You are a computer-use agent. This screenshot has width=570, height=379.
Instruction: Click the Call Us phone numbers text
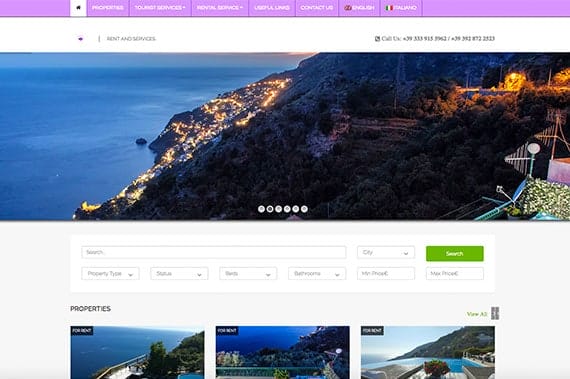click(438, 39)
